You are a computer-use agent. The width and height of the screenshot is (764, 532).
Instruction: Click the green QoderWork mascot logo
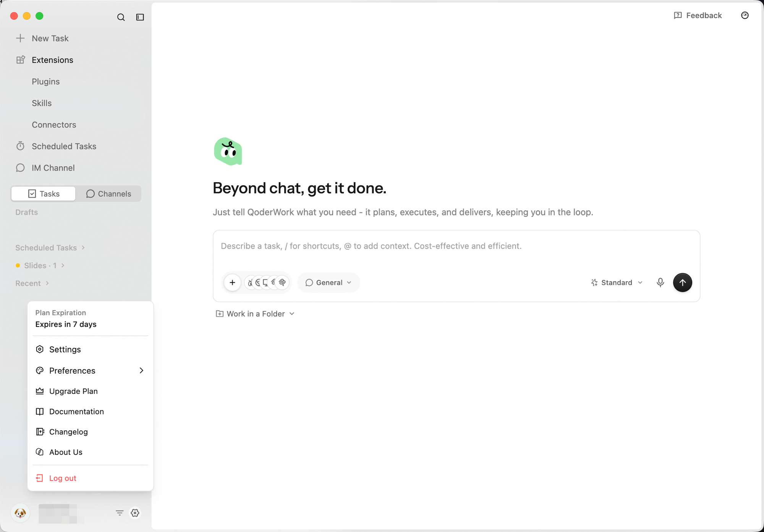tap(228, 152)
